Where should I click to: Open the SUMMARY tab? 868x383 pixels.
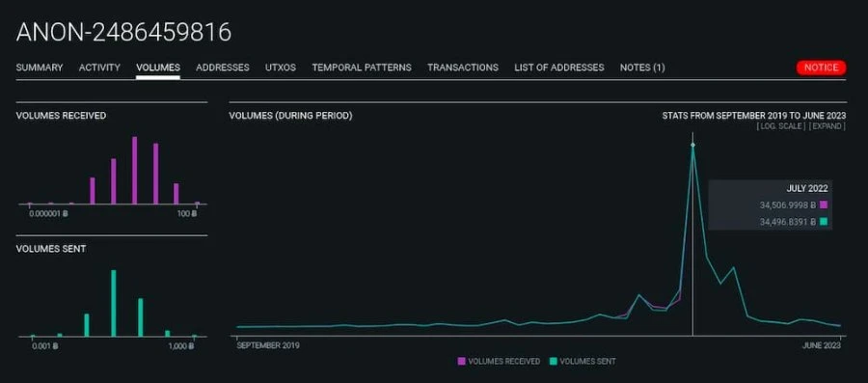pyautogui.click(x=40, y=68)
